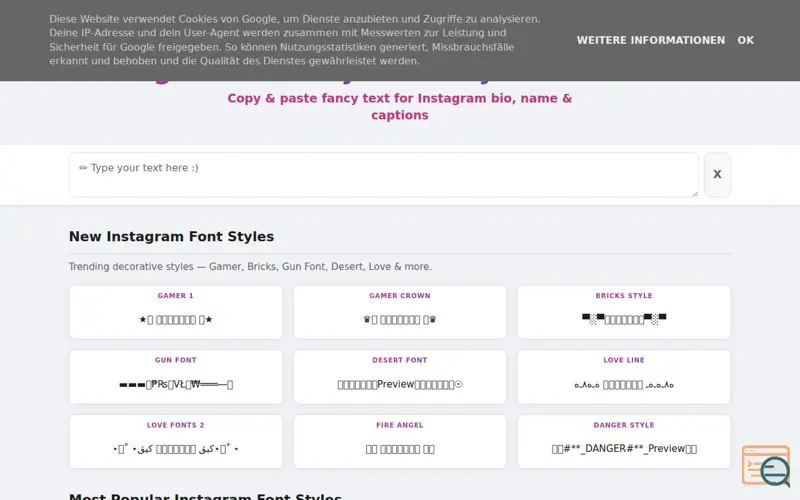Open the floating search widget icon
Screen dimensions: 800x500
click(x=766, y=466)
